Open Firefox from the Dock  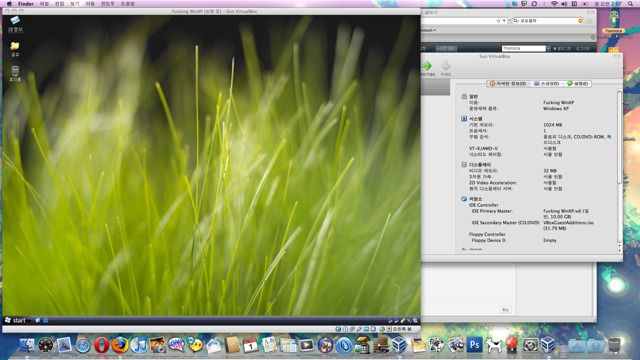point(120,345)
